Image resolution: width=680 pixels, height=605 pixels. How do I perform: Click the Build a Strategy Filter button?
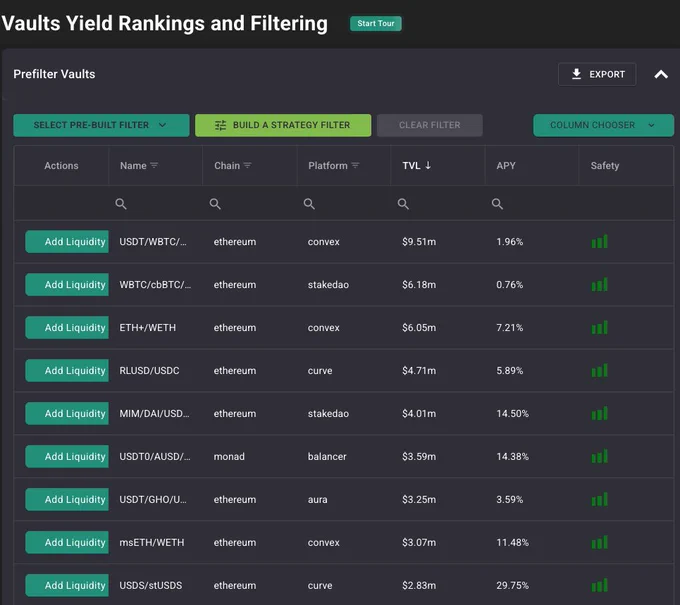[283, 125]
